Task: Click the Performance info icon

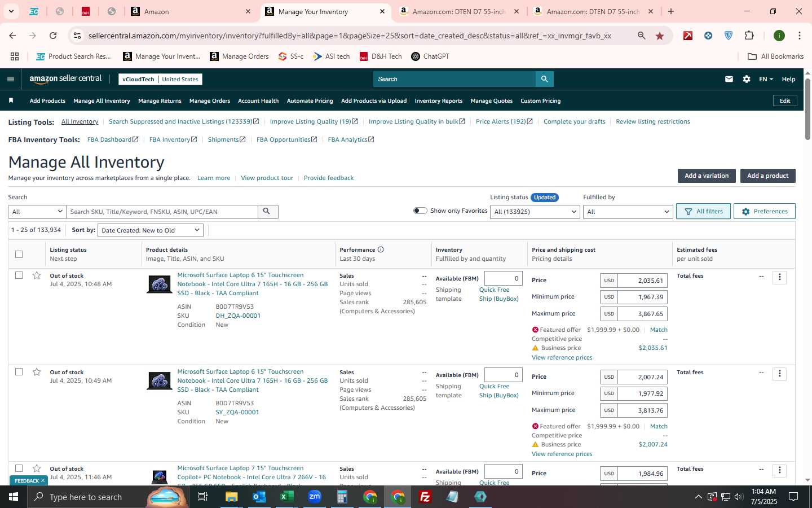Action: [x=381, y=249]
